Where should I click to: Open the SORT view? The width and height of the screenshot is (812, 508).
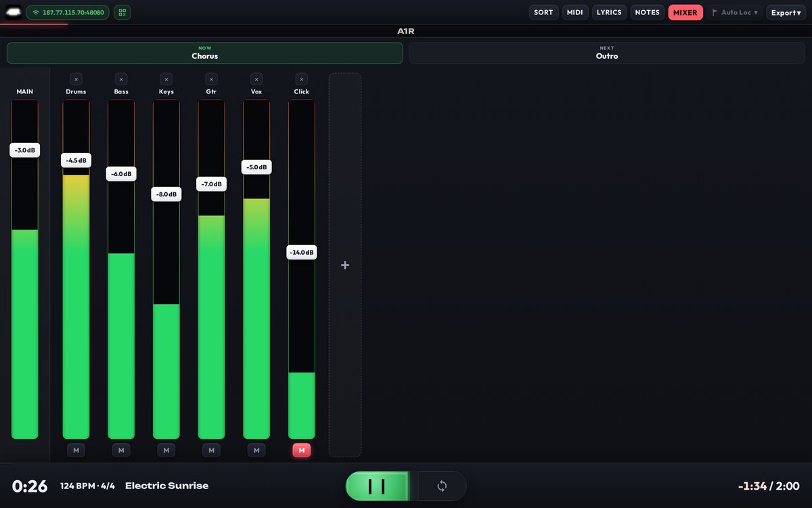click(543, 12)
